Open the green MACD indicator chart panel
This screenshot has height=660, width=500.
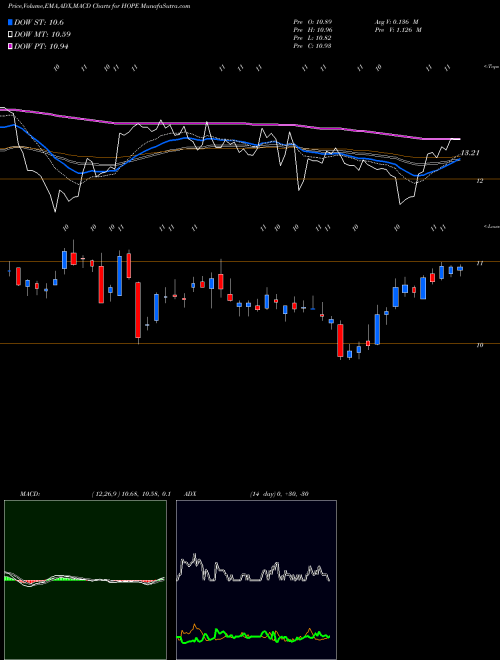coord(85,580)
